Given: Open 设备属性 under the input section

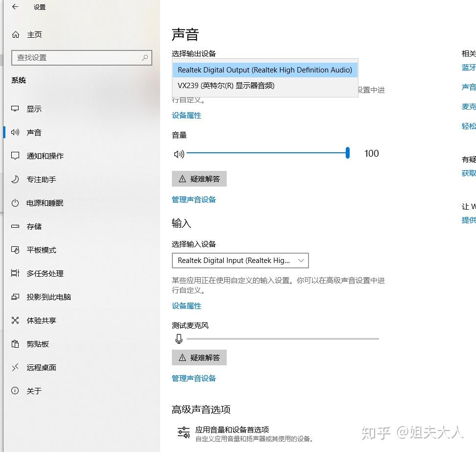Looking at the screenshot, I should [x=187, y=306].
